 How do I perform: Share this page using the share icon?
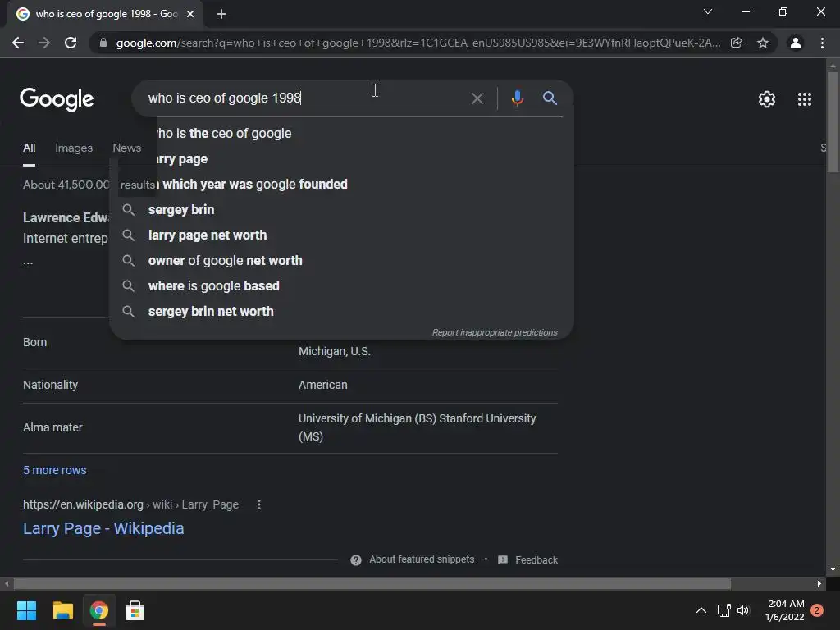[737, 43]
